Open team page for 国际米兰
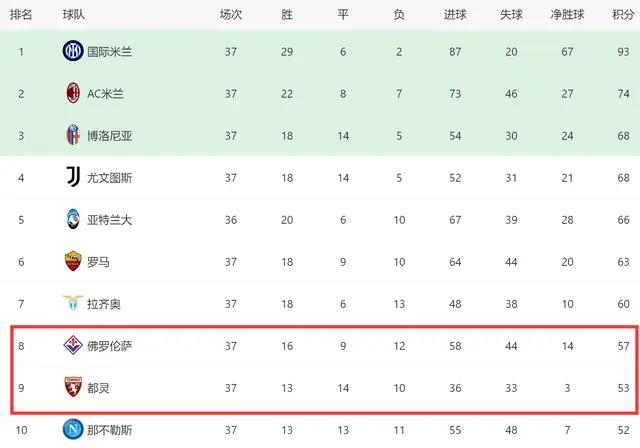 point(109,52)
